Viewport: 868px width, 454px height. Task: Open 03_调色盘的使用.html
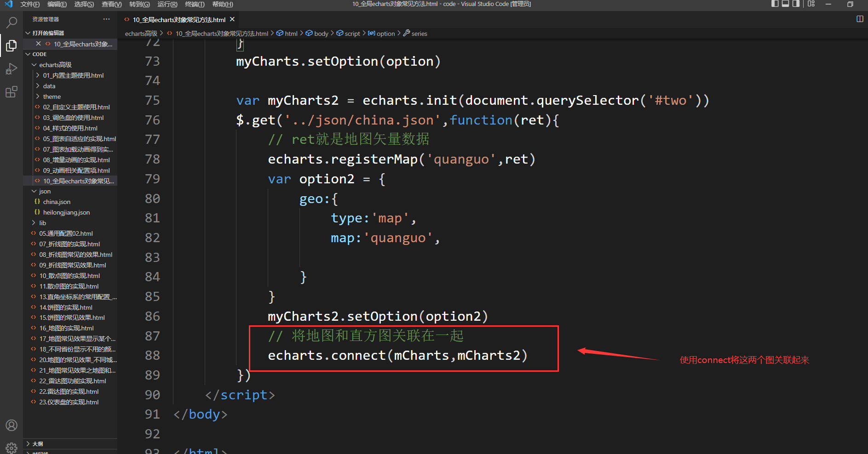pos(73,118)
